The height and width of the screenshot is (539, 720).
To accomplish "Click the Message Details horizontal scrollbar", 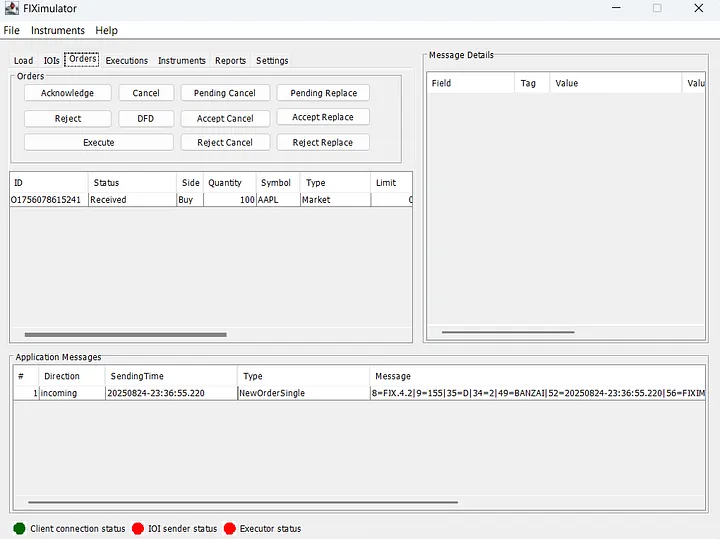I will pos(508,332).
